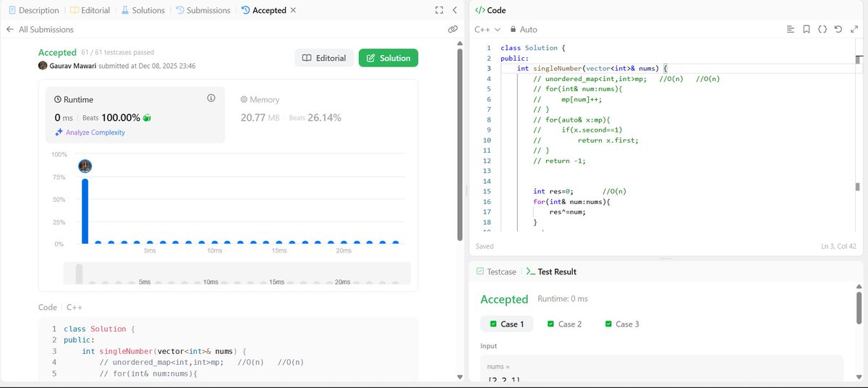Toggle fullscreen for the left panel
The image size is (868, 388).
[x=438, y=10]
